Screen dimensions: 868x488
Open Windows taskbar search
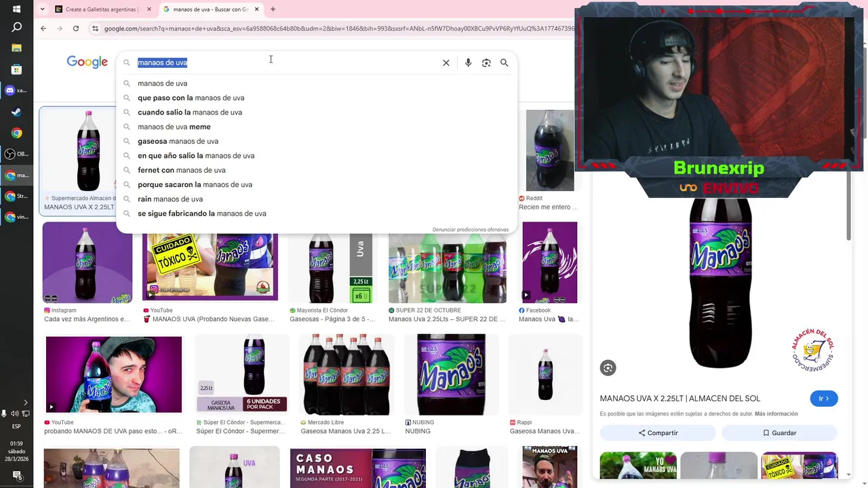click(x=16, y=27)
